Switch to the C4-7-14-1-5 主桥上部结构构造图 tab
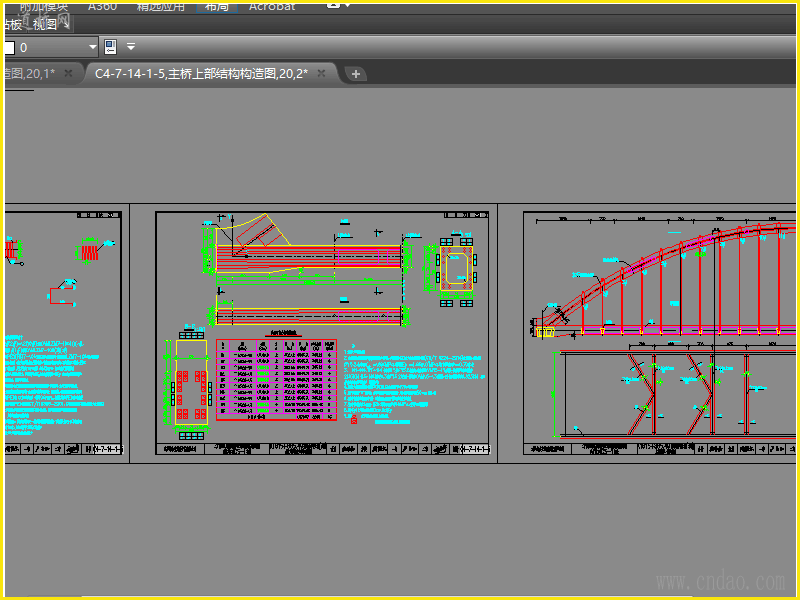 200,73
